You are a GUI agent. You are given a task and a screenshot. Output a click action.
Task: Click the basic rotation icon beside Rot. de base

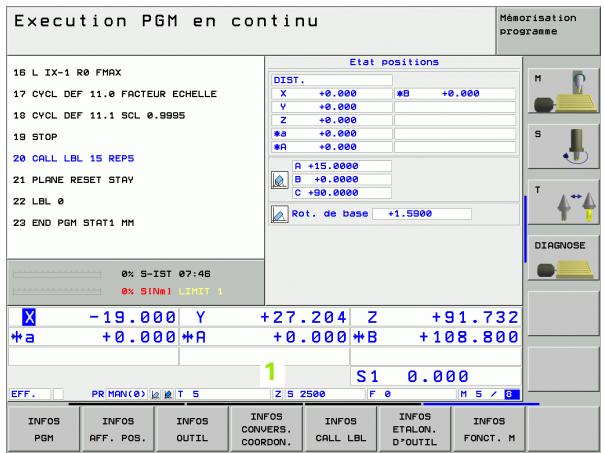click(280, 214)
